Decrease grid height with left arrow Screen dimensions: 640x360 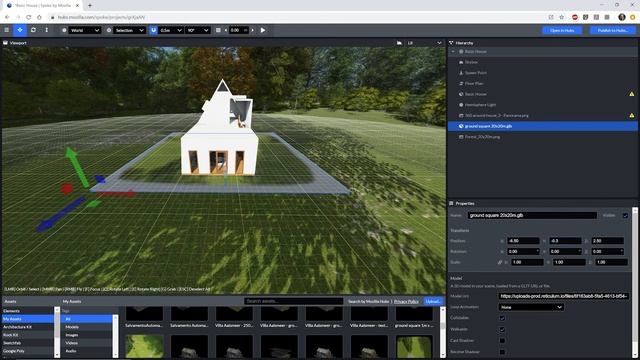pyautogui.click(x=226, y=30)
